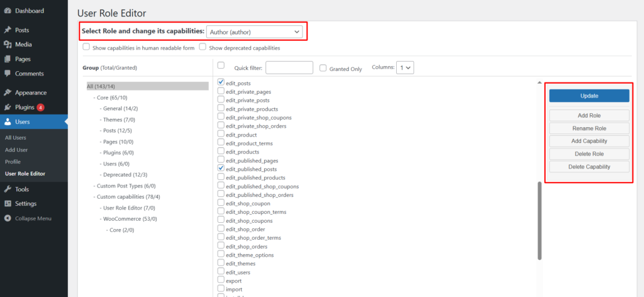Click the Comments bubble icon
Viewport: 644px width, 297px height.
[8, 74]
